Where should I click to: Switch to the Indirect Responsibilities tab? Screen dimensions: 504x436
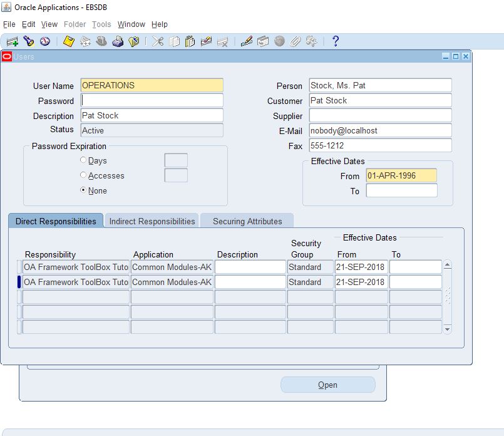pos(150,221)
